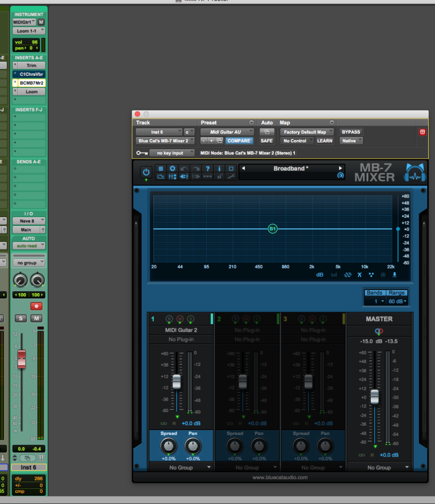Click the LEARN button
Screen dimensions: 435x504
pyautogui.click(x=325, y=141)
